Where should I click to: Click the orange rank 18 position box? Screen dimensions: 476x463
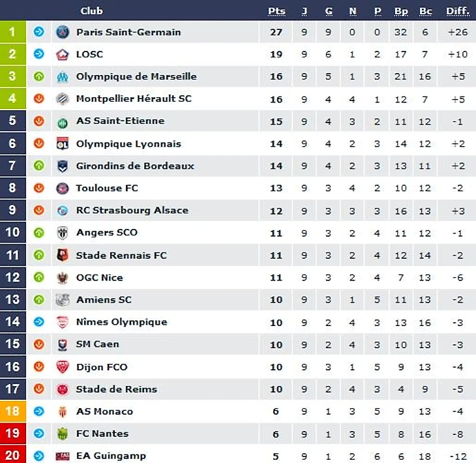click(x=12, y=411)
